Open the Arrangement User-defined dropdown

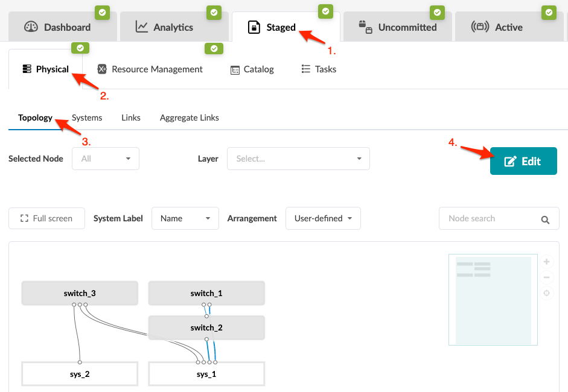point(323,218)
